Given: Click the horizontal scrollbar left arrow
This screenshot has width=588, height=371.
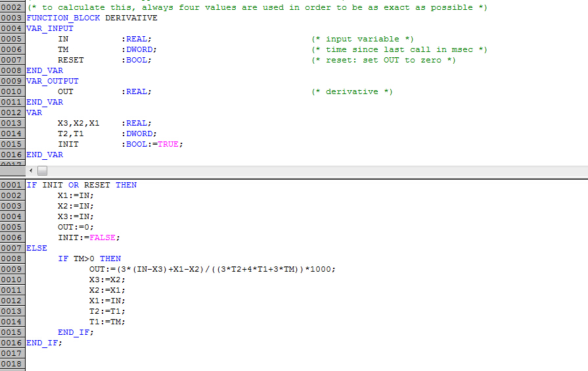Looking at the screenshot, I should pyautogui.click(x=31, y=171).
